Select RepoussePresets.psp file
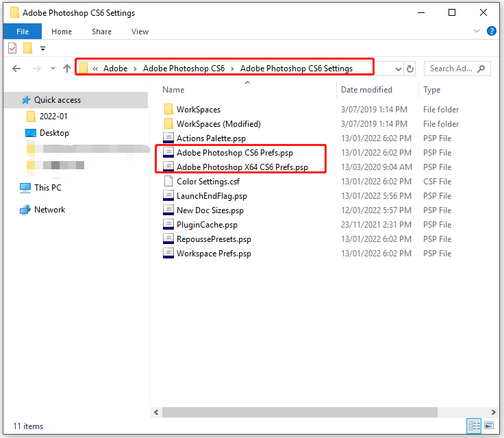 tap(214, 239)
